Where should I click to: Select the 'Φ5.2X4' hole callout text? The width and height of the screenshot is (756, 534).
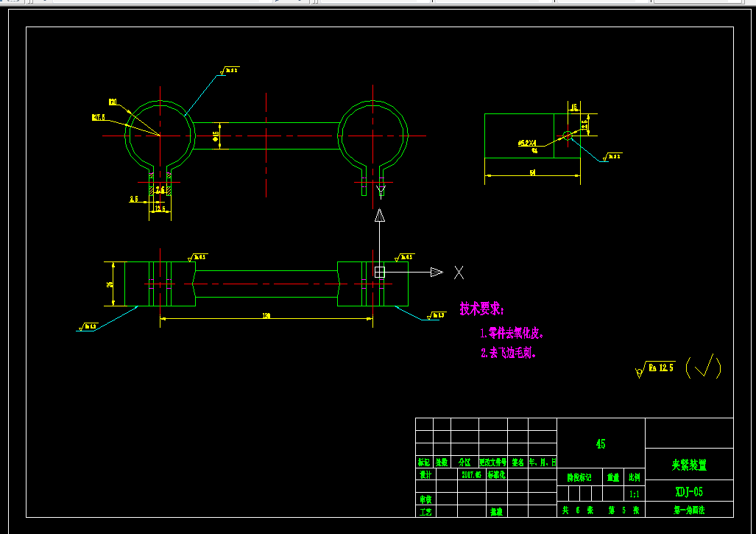click(527, 144)
